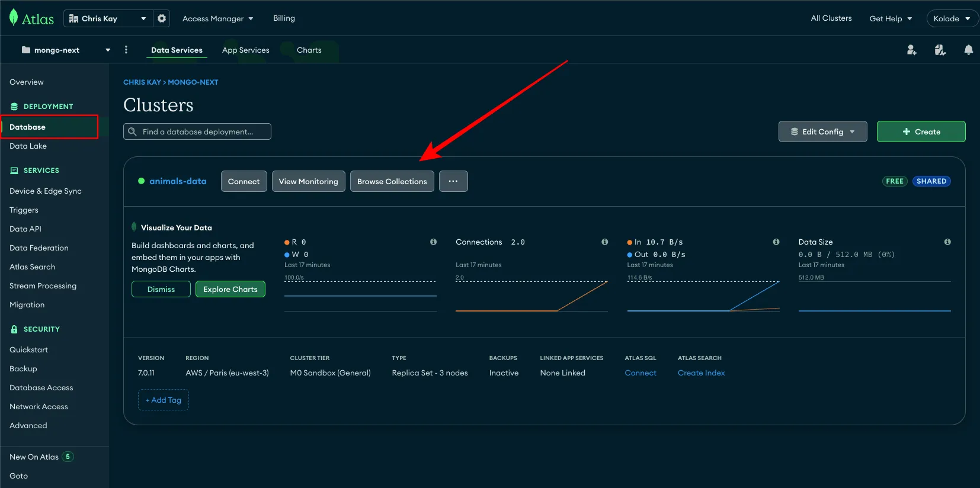The image size is (980, 488).
Task: Select Overview in the sidebar
Action: tap(27, 82)
